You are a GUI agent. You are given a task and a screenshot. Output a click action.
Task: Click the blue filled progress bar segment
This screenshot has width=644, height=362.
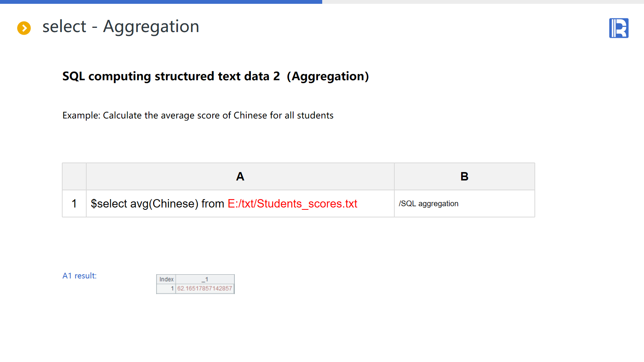coord(161,2)
